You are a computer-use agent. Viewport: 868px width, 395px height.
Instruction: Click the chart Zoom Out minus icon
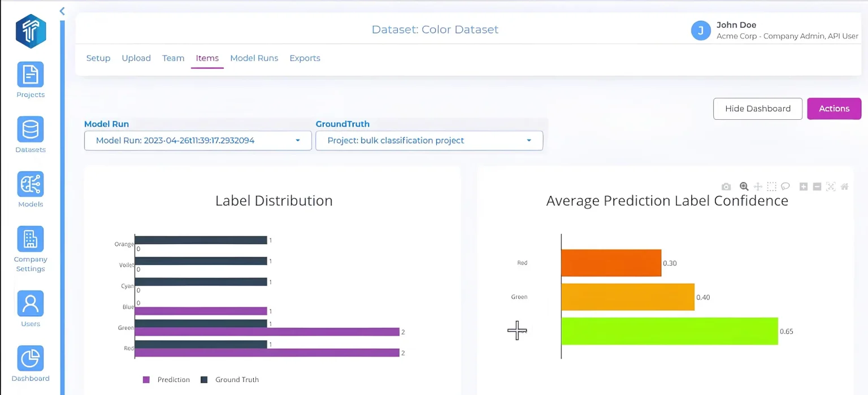817,186
